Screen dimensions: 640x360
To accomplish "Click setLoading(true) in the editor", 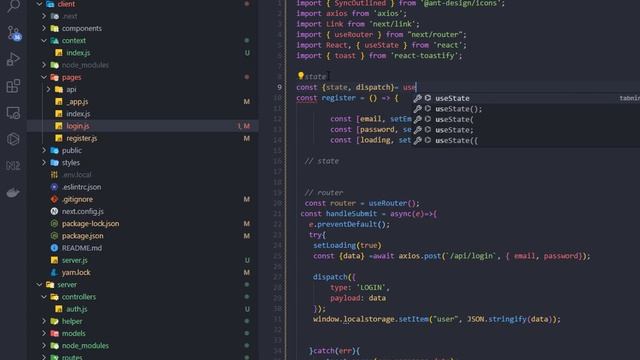I will tap(347, 245).
